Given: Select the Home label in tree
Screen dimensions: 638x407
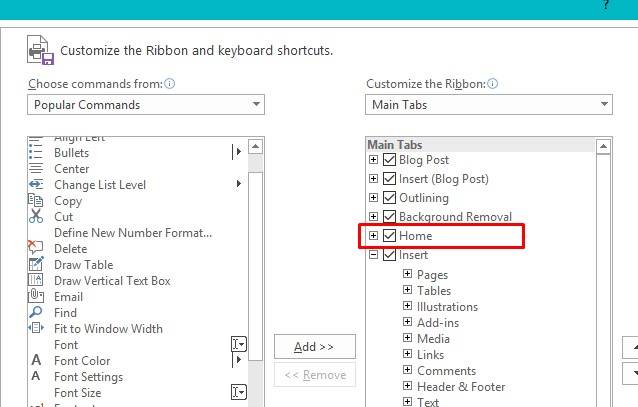Looking at the screenshot, I should (415, 236).
